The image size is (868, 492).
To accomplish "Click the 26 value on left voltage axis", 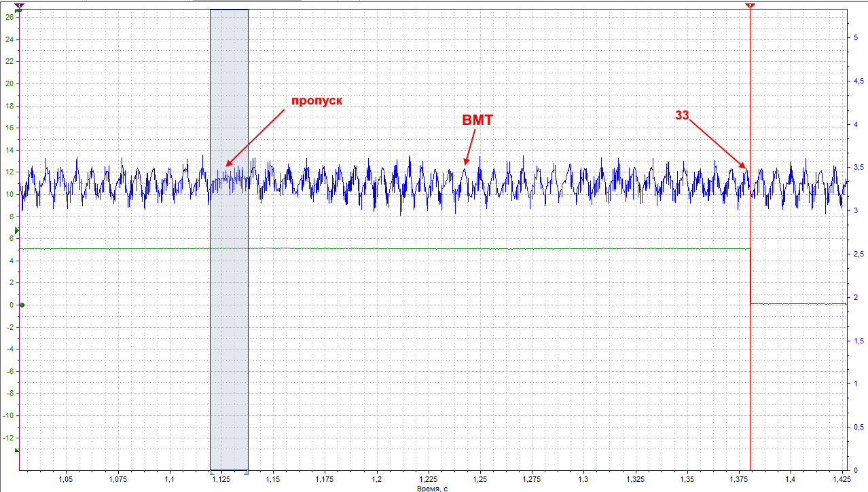I will pyautogui.click(x=10, y=17).
